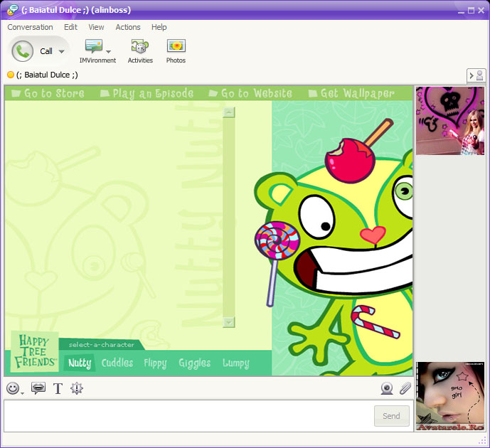490x448 pixels.
Task: Select the Lumpy character tab
Action: coord(236,363)
